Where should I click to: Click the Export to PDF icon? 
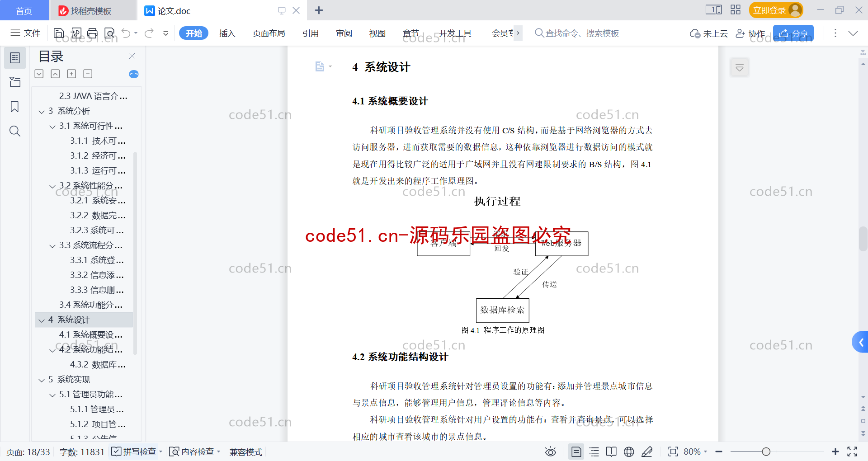pyautogui.click(x=76, y=33)
